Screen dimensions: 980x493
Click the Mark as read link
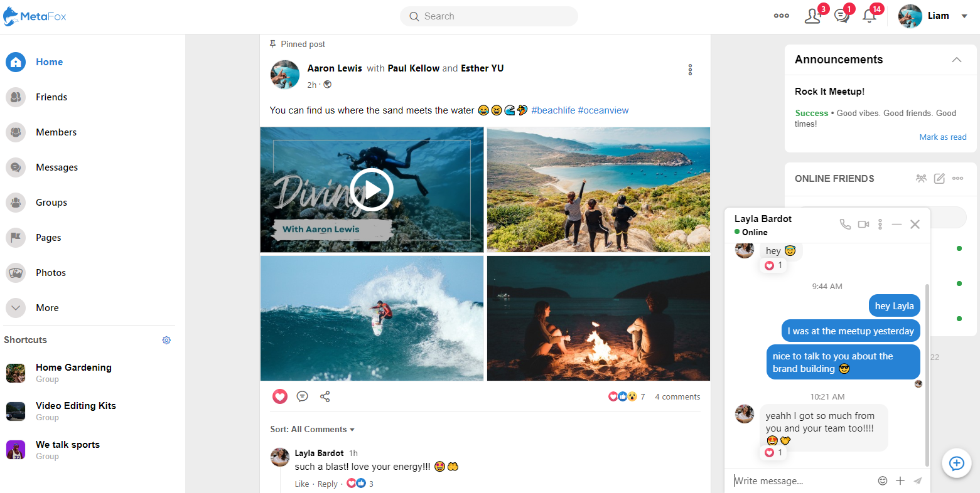(942, 137)
